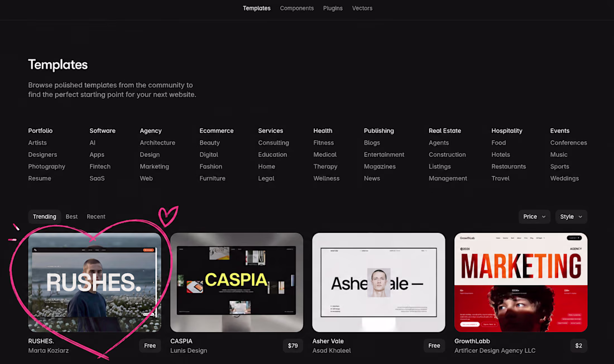Browse the Portfolio category
614x364 pixels.
tap(40, 131)
